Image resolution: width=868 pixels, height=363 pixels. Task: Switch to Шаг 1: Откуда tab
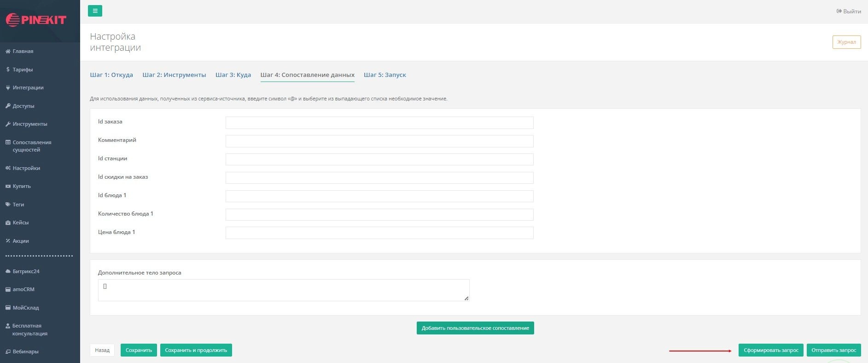click(111, 75)
